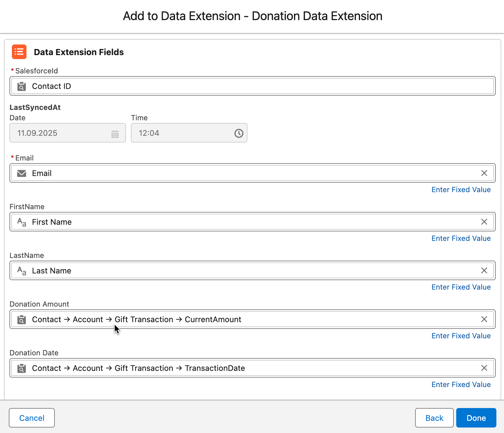504x433 pixels.
Task: Click the clock icon in Time field
Action: [239, 133]
